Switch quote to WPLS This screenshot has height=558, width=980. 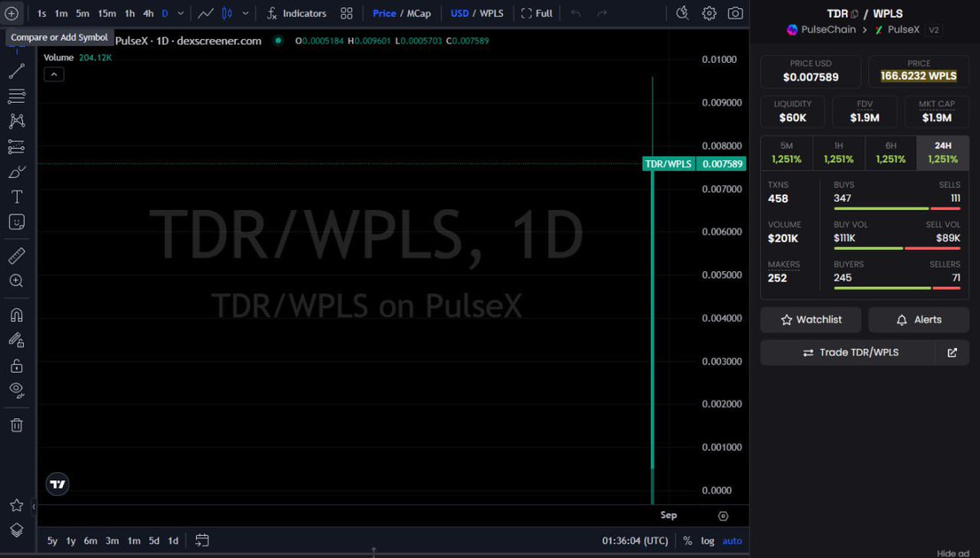[492, 13]
